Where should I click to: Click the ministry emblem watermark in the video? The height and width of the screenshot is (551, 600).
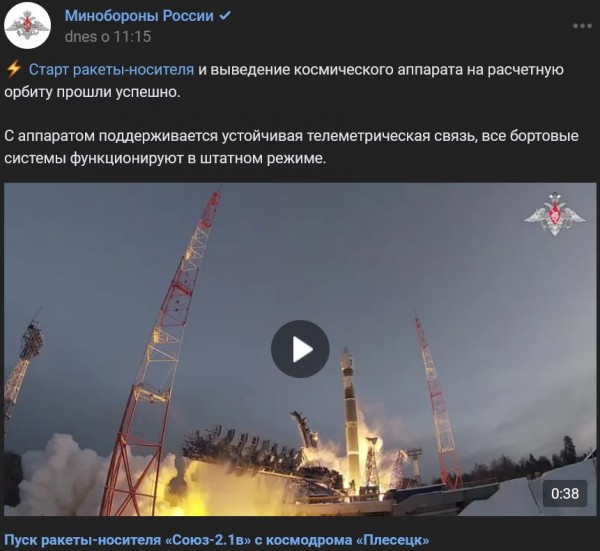coord(554,214)
